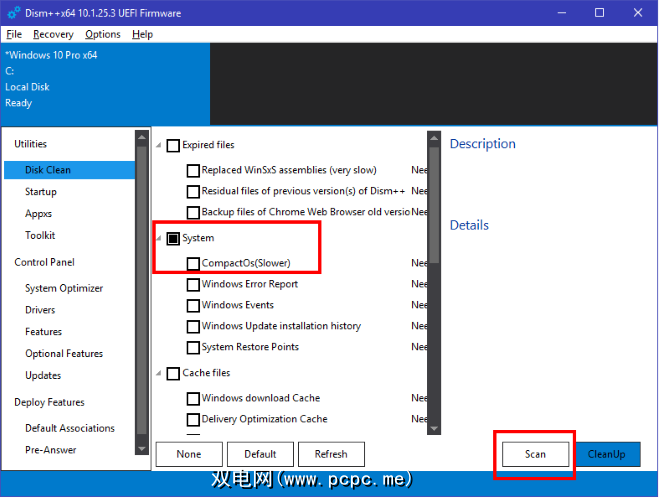Collapse the System group
Viewport: 670px width, 503px height.
[x=159, y=238]
